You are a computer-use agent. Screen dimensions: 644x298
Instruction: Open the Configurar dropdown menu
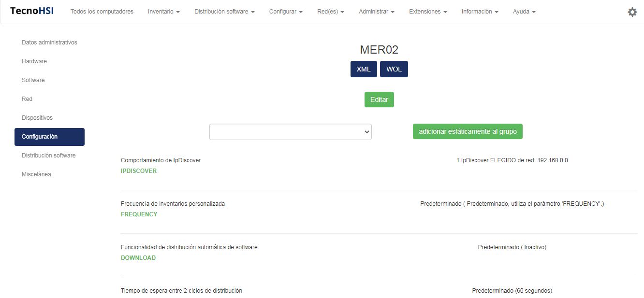click(x=286, y=12)
